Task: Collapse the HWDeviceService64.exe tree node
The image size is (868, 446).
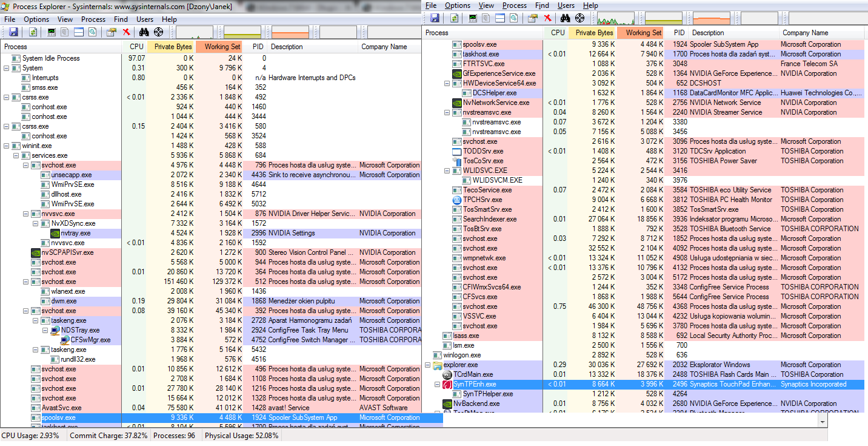Action: (447, 83)
